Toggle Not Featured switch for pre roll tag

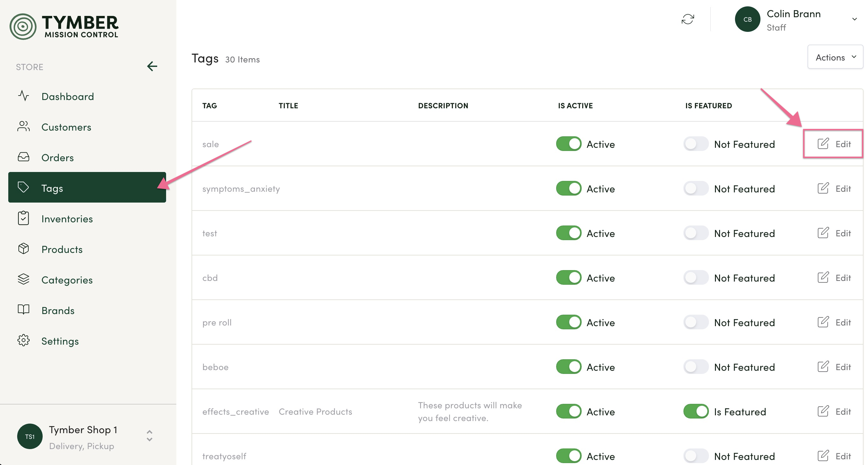coord(696,322)
